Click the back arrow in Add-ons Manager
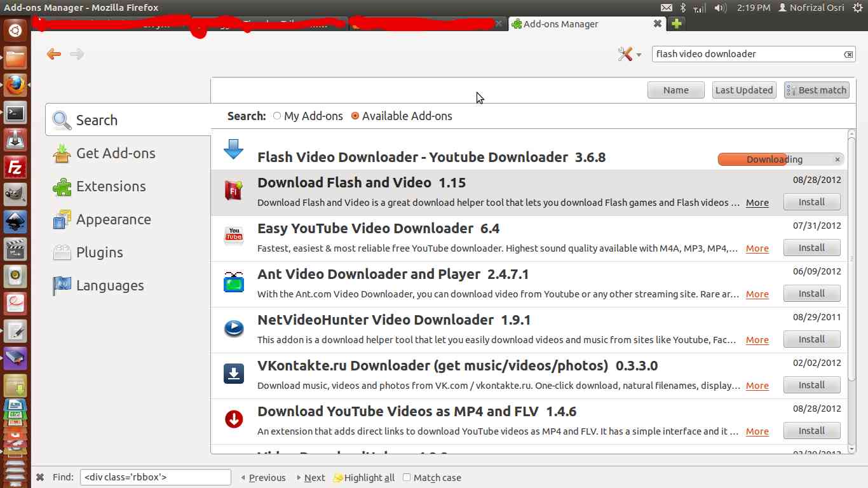The height and width of the screenshot is (488, 868). click(x=54, y=54)
